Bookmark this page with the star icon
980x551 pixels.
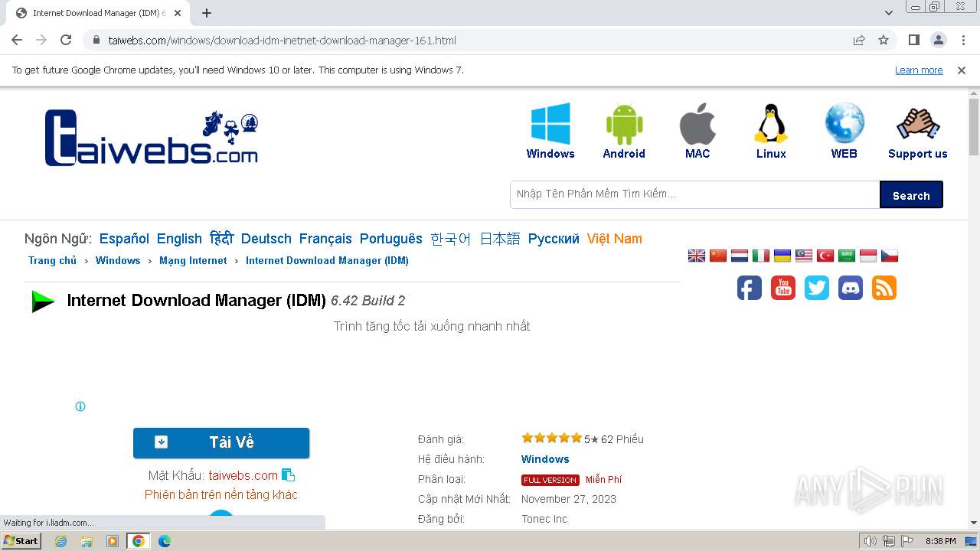(x=884, y=40)
